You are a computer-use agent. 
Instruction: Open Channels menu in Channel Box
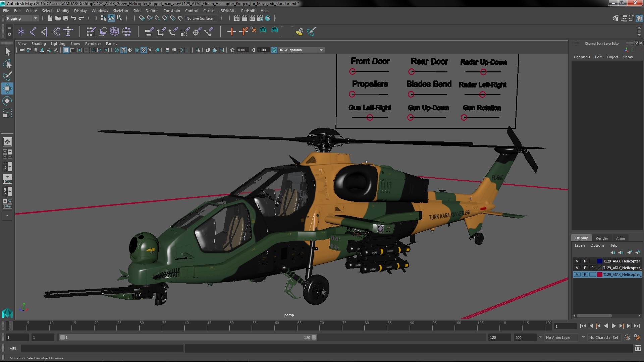point(582,57)
